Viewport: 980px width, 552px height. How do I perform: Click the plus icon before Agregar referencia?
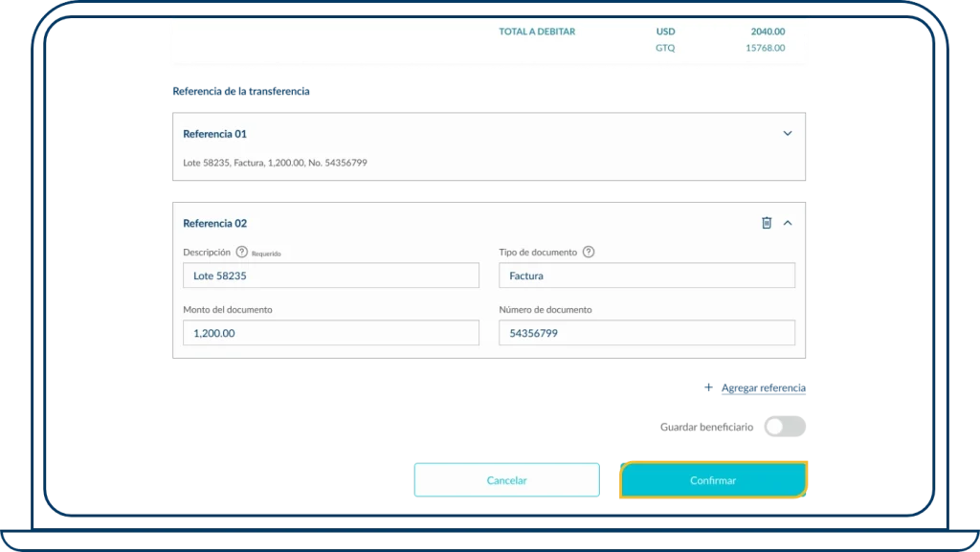[x=708, y=389]
